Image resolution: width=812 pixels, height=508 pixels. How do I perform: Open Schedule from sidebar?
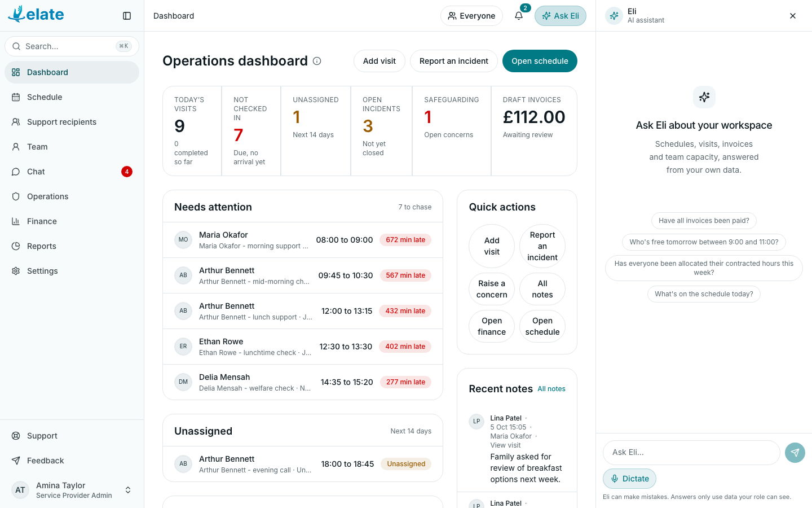pos(72,97)
